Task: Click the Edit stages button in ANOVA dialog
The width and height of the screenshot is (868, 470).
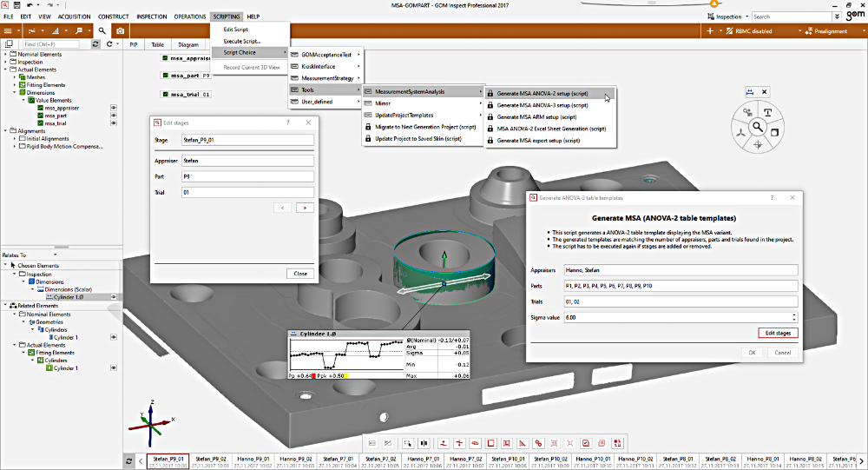Action: click(778, 333)
